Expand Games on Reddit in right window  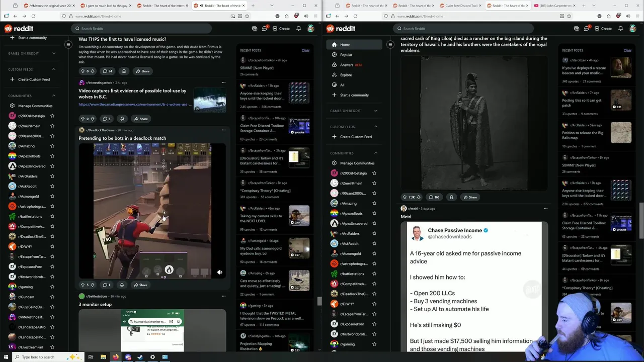point(375,111)
